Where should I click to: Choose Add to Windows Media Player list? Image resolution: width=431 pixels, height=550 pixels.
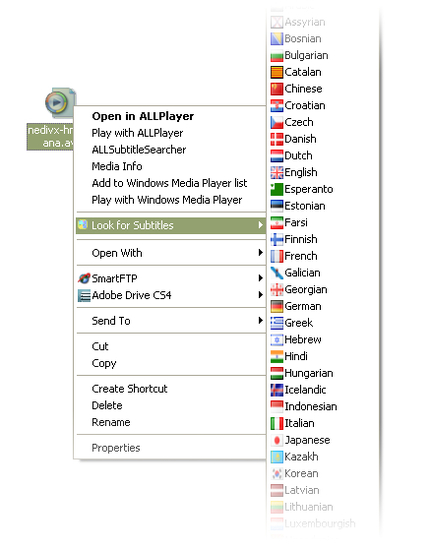[169, 183]
